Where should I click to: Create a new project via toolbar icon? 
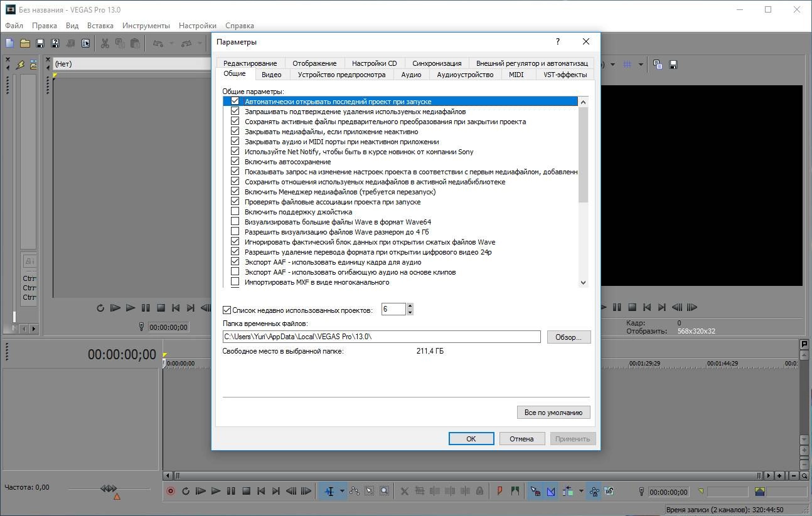9,43
